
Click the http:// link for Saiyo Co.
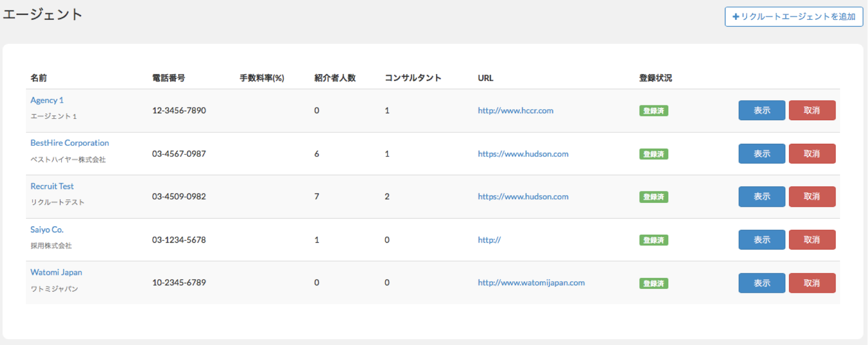coord(489,240)
